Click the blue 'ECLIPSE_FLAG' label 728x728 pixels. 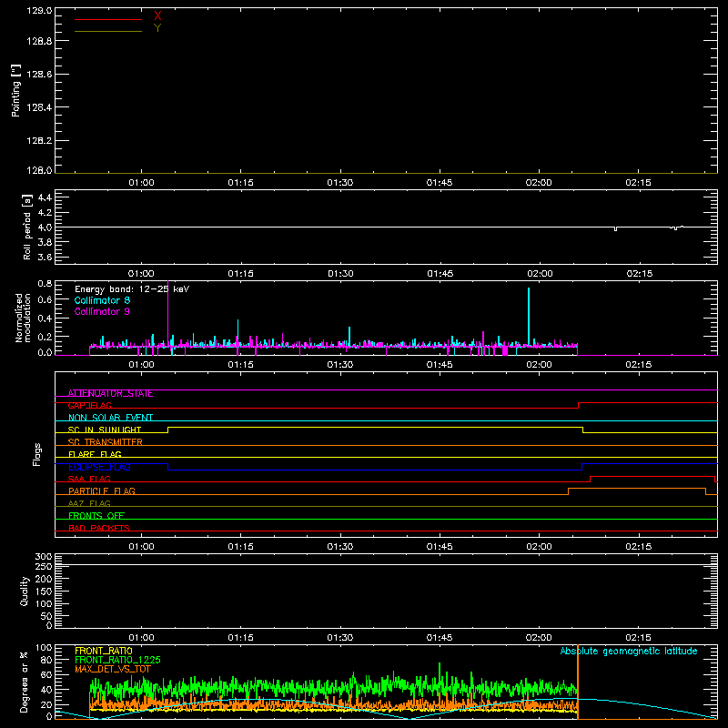click(x=99, y=467)
